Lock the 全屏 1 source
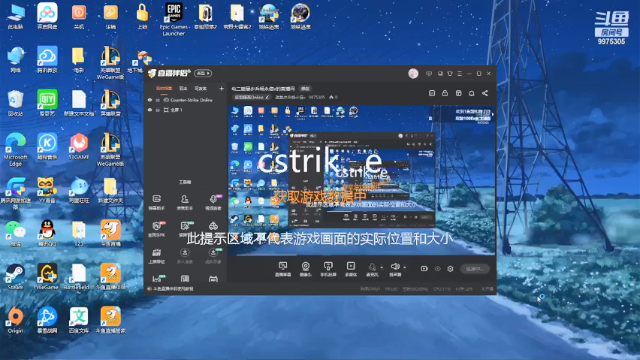The image size is (640, 360). click(x=158, y=110)
